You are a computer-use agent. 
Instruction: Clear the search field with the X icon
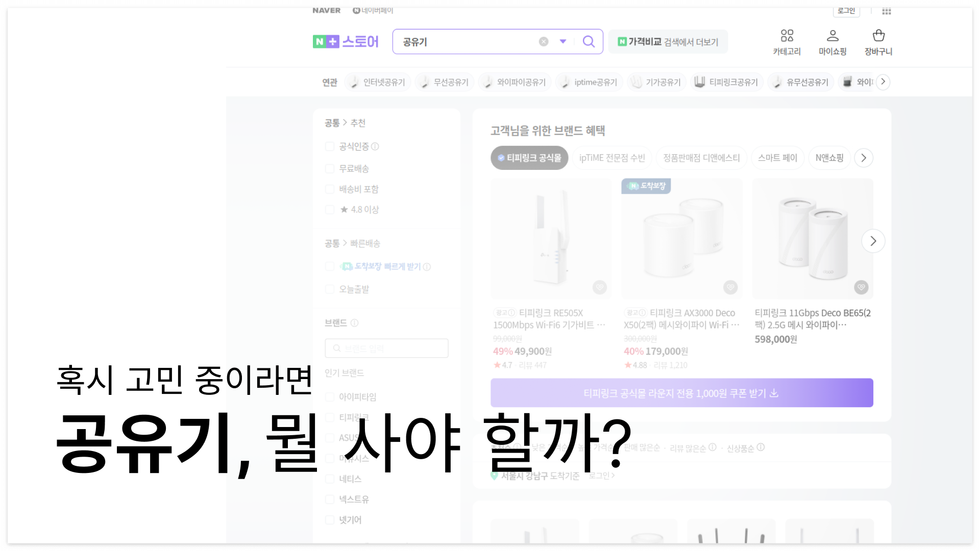pos(544,42)
